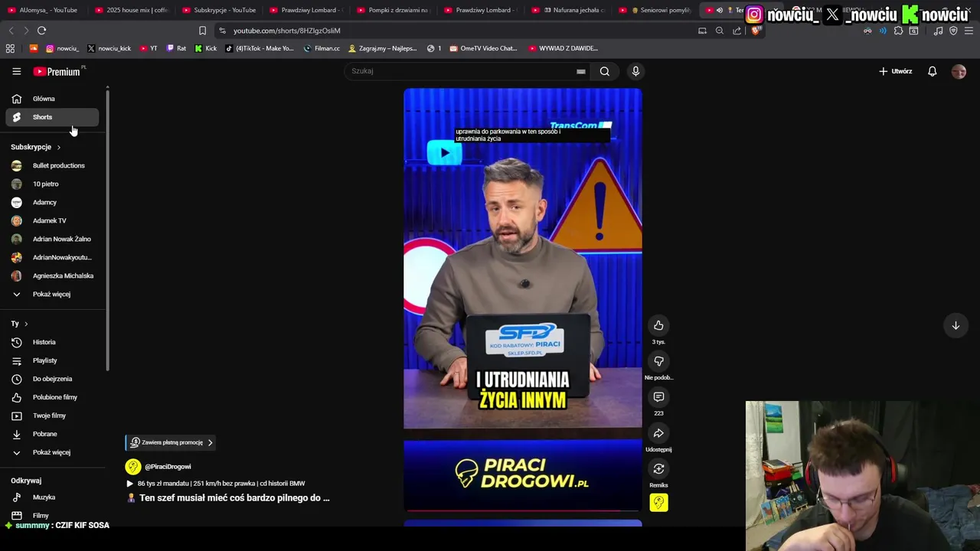Open the account avatar menu
Image resolution: width=980 pixels, height=551 pixels.
click(959, 71)
